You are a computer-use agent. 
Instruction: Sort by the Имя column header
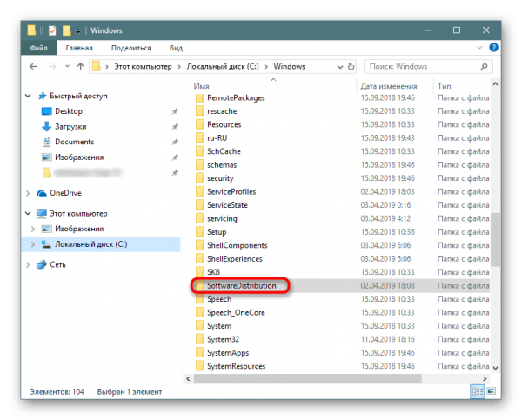(x=202, y=86)
